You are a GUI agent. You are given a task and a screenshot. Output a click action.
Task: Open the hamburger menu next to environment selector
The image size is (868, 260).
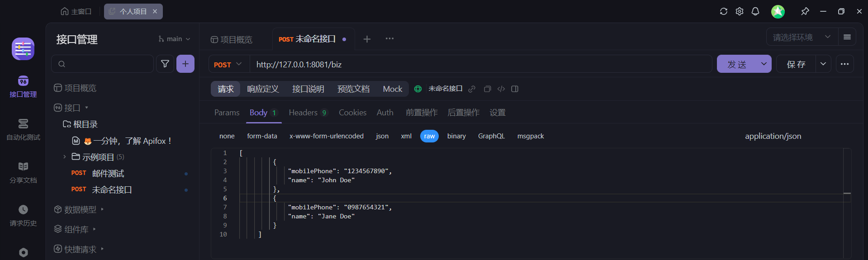pos(847,37)
